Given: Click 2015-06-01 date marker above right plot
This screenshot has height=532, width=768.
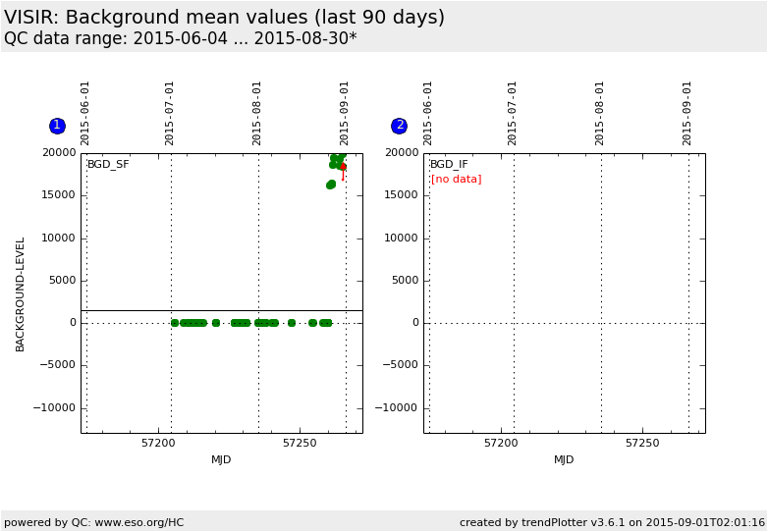Looking at the screenshot, I should point(428,113).
